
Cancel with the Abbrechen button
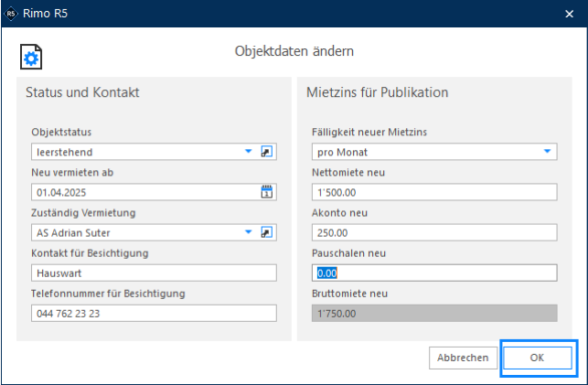[463, 358]
